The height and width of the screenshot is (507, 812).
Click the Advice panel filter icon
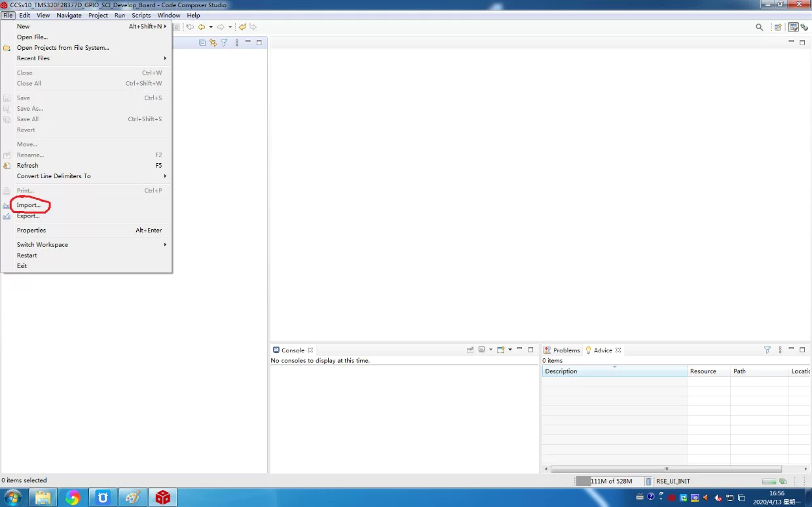[767, 350]
